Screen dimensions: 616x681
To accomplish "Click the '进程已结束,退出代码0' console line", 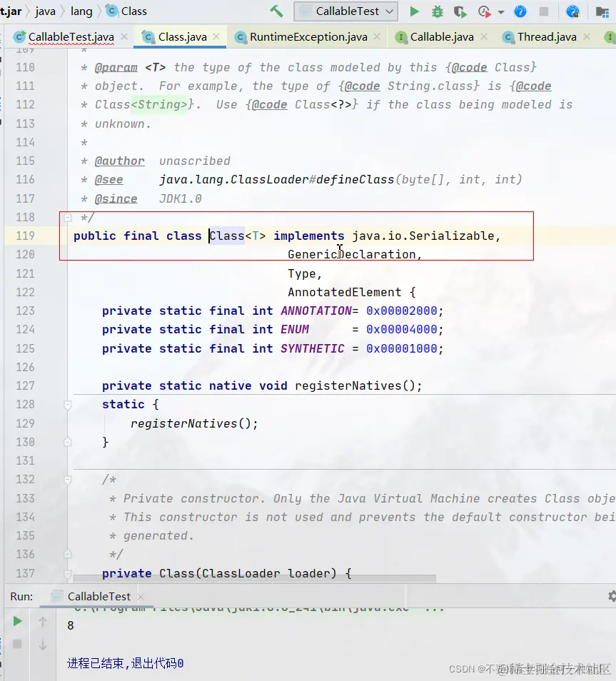I will pos(126,664).
